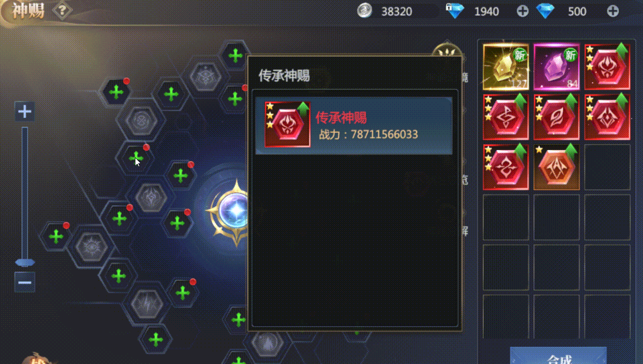Select the lightning-symbol hexagon node
The width and height of the screenshot is (643, 364).
(x=146, y=305)
